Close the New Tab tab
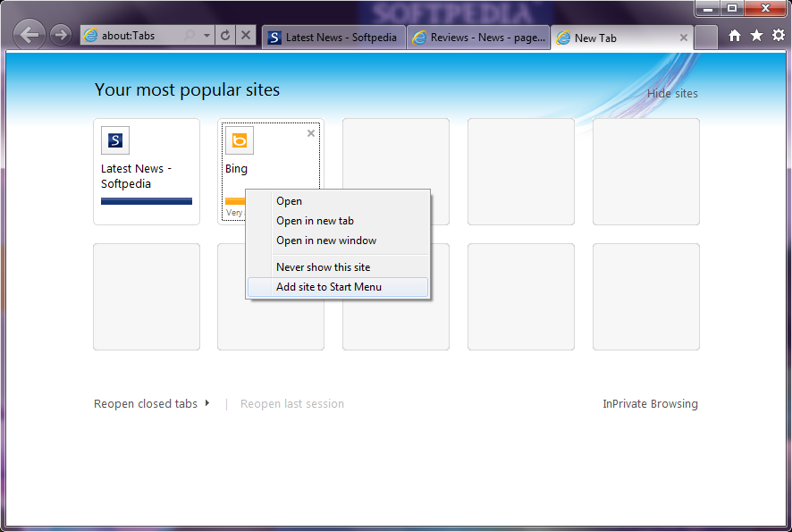Screen dimensions: 792x532 pyautogui.click(x=684, y=38)
